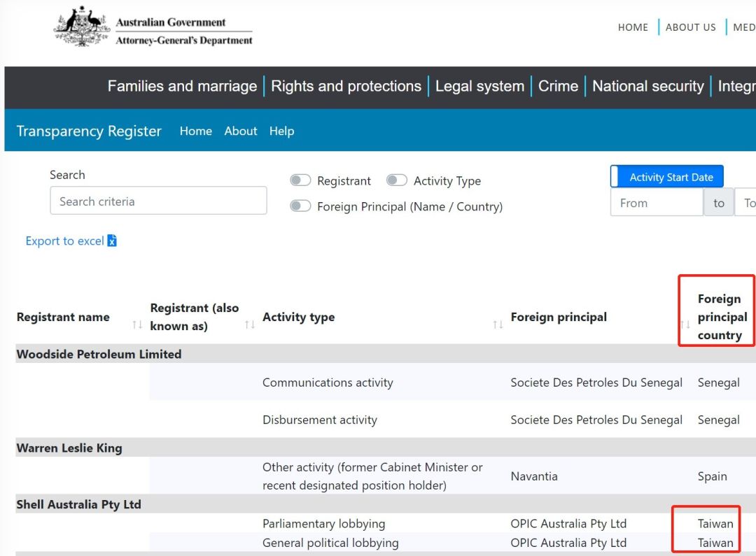Click the Navantia foreign principal cell
The width and height of the screenshot is (756, 556).
[x=534, y=476]
